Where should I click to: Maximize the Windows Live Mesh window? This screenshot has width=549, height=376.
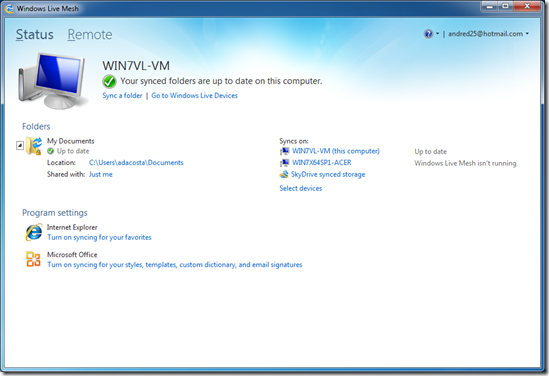coord(505,6)
